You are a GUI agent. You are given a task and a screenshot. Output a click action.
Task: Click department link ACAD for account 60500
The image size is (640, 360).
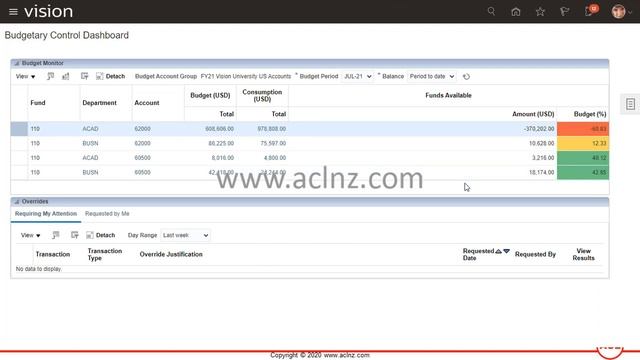point(90,158)
